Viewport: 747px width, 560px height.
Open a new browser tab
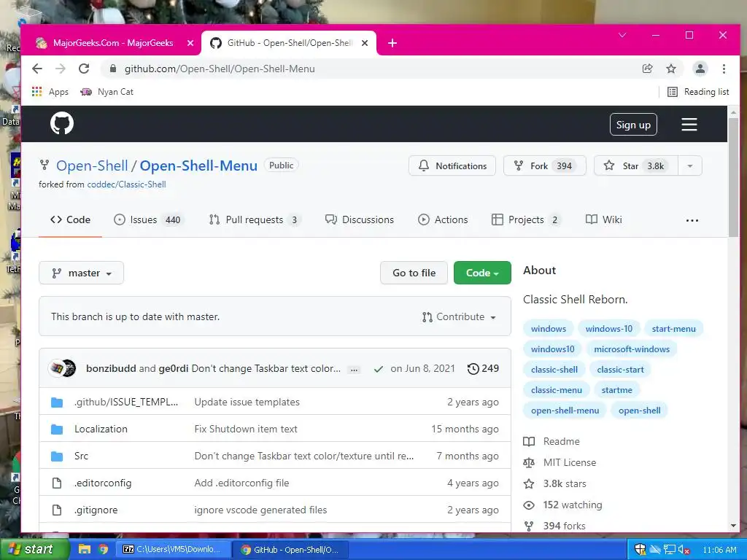click(x=392, y=43)
